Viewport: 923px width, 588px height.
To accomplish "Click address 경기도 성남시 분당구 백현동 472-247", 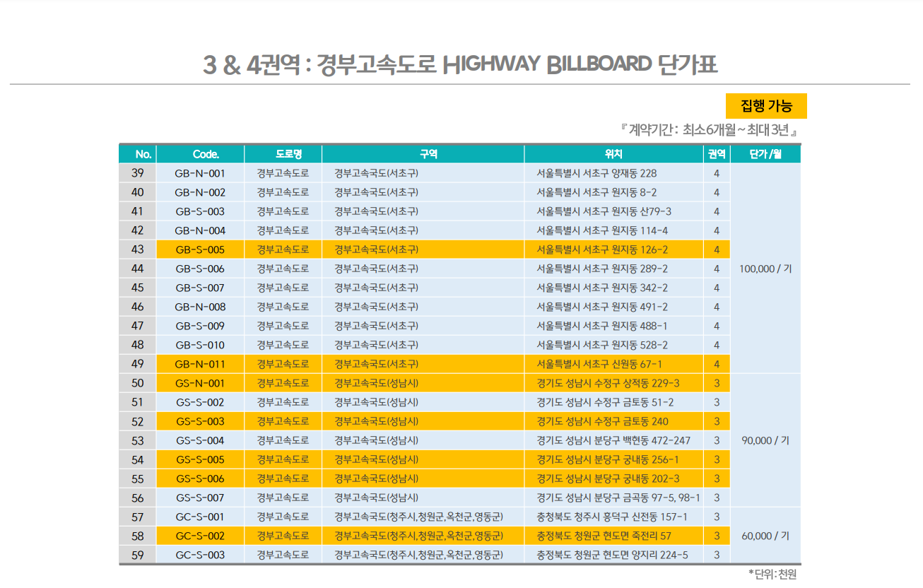I will click(x=613, y=440).
